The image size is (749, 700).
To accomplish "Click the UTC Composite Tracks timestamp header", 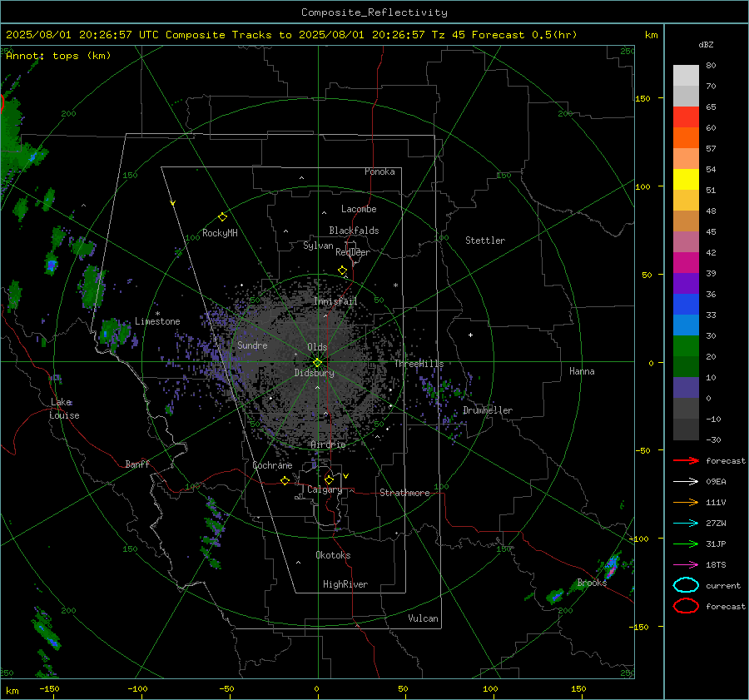I will [x=291, y=35].
